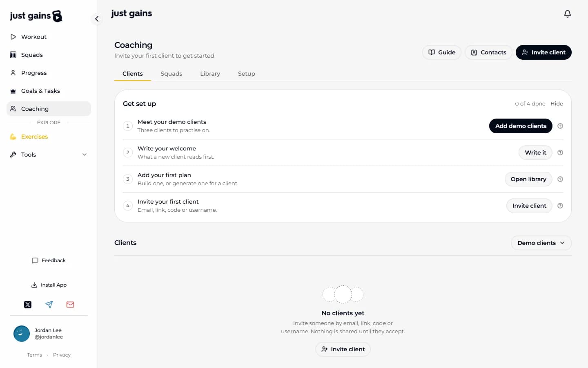Open help for Invite your first client

coord(560,206)
